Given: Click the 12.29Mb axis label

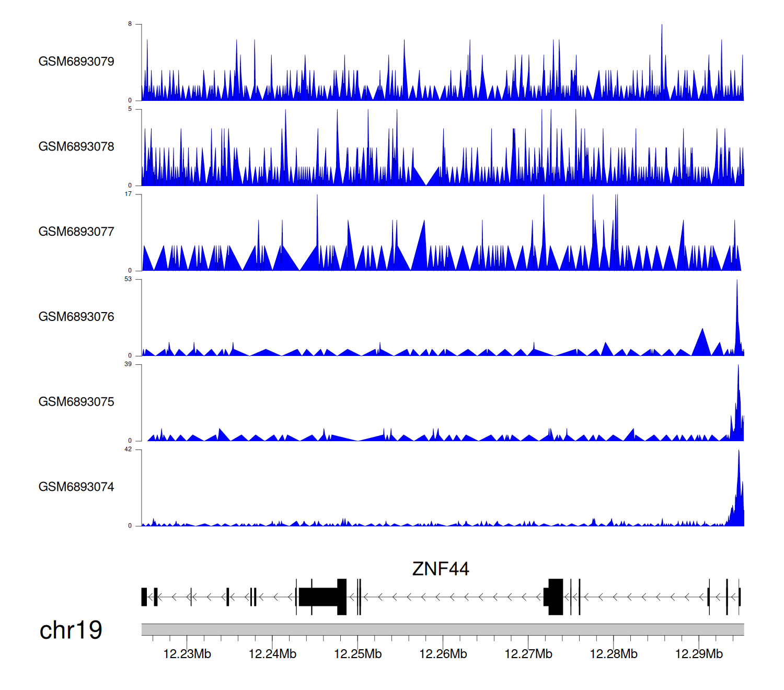Looking at the screenshot, I should [699, 654].
